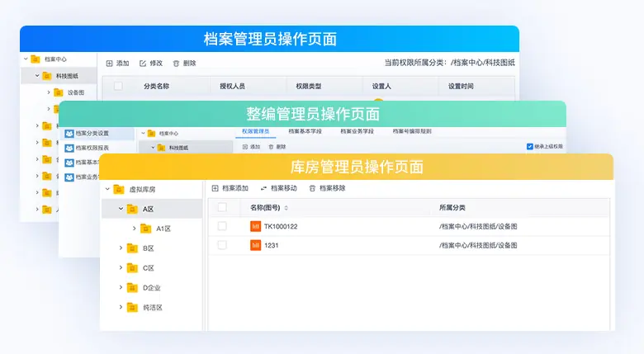The height and width of the screenshot is (354, 644).
Task: Click the 档案移动 arrows icon
Action: click(x=263, y=188)
